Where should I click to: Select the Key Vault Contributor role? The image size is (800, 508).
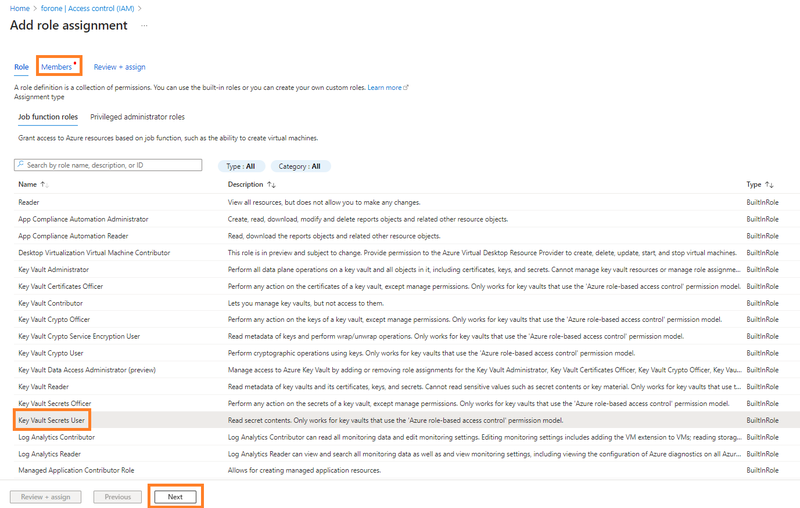point(50,303)
